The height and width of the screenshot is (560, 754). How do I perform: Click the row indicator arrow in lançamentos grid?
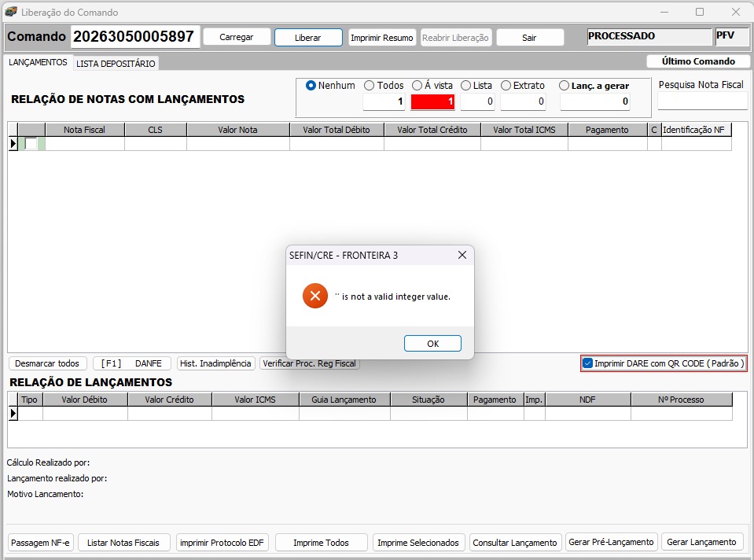coord(13,414)
